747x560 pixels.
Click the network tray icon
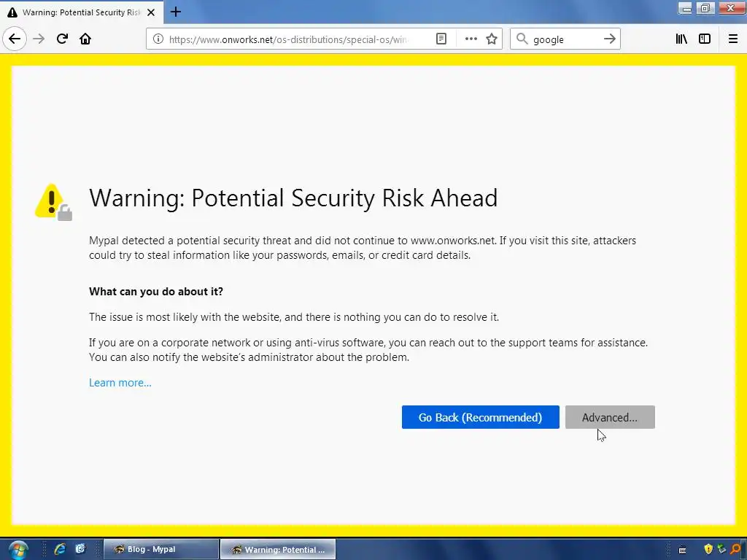tap(721, 549)
